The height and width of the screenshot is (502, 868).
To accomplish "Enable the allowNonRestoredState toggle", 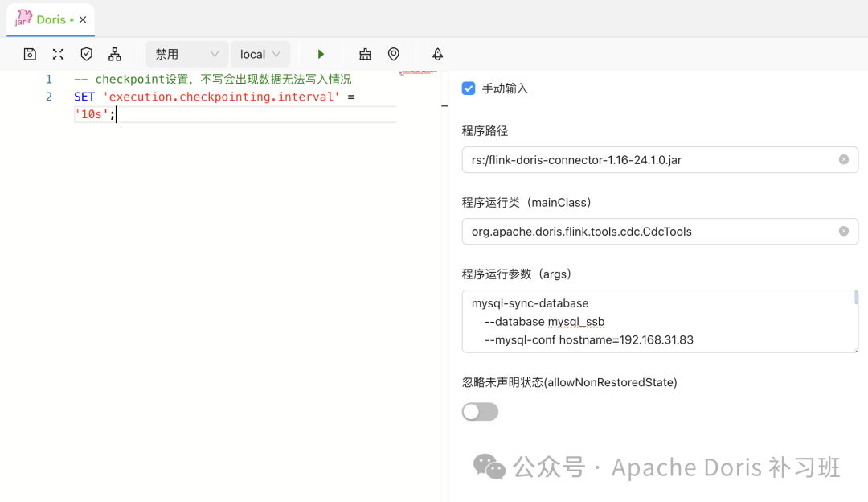I will click(480, 411).
